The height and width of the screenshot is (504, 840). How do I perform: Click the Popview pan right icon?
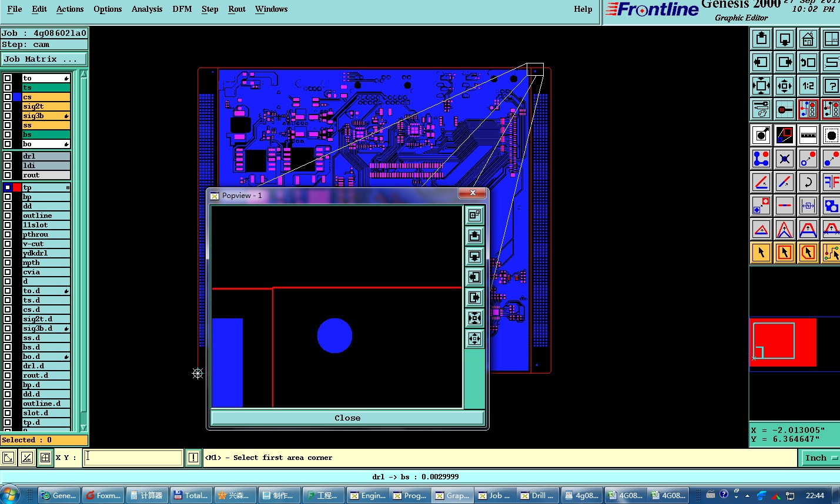click(474, 298)
